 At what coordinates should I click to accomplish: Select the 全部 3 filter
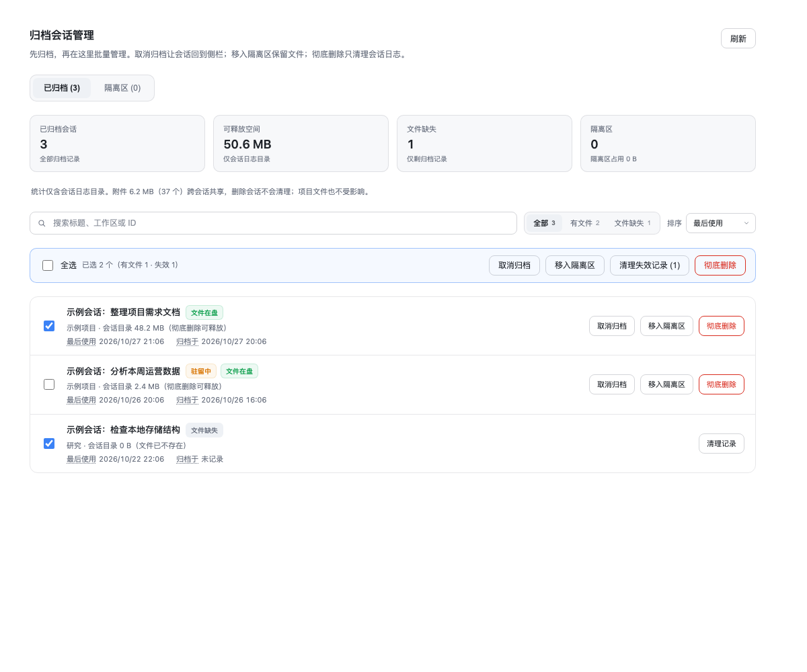(x=544, y=223)
